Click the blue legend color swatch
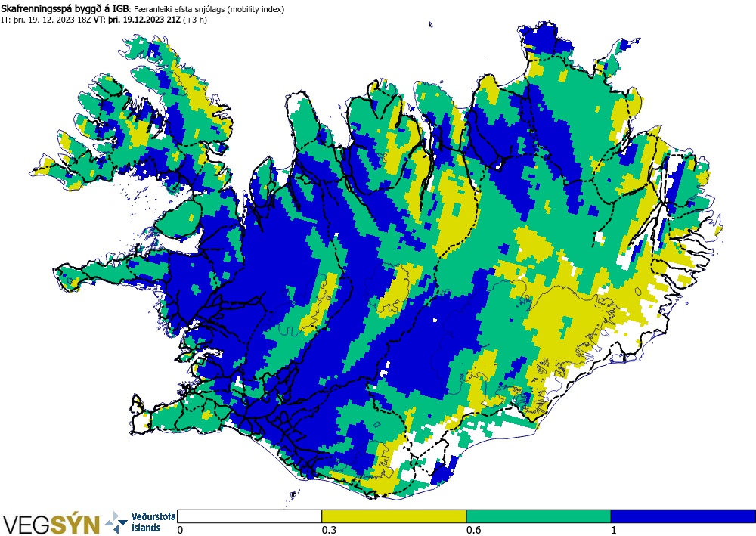Viewport: 756px width, 536px height. [x=683, y=516]
